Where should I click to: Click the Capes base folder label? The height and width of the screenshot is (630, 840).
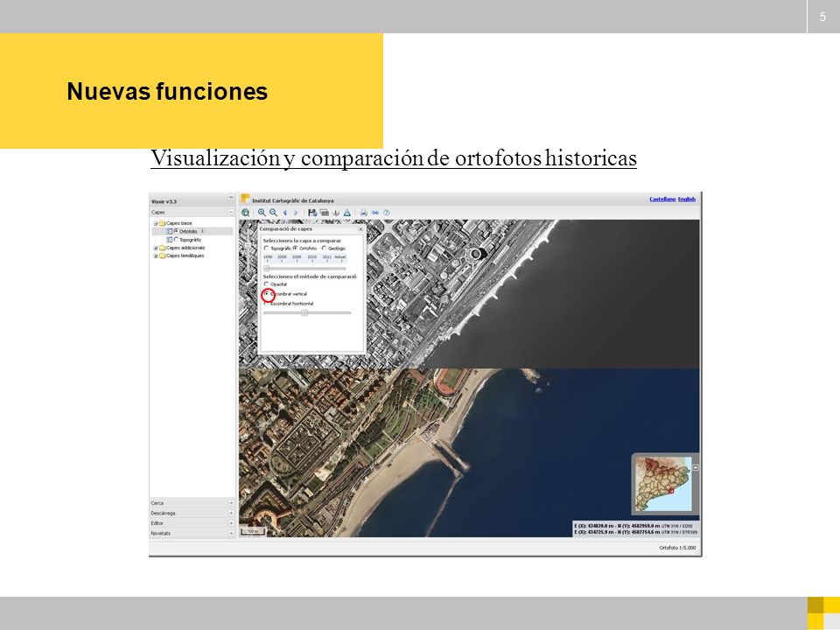click(x=178, y=223)
